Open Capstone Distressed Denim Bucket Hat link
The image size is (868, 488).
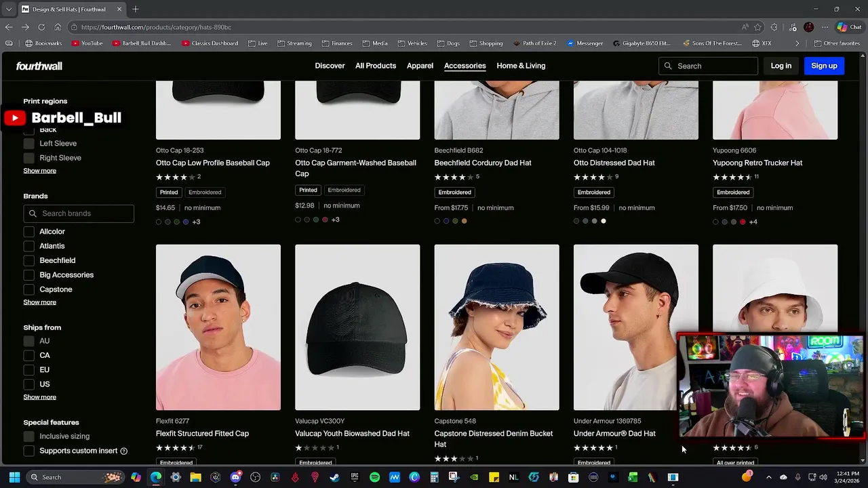[494, 439]
